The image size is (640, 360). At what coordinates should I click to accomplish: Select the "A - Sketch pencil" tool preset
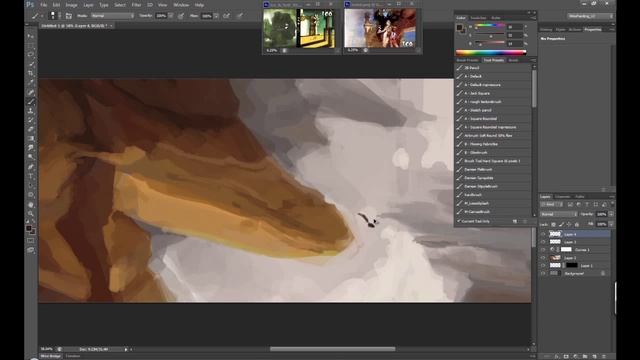493,110
